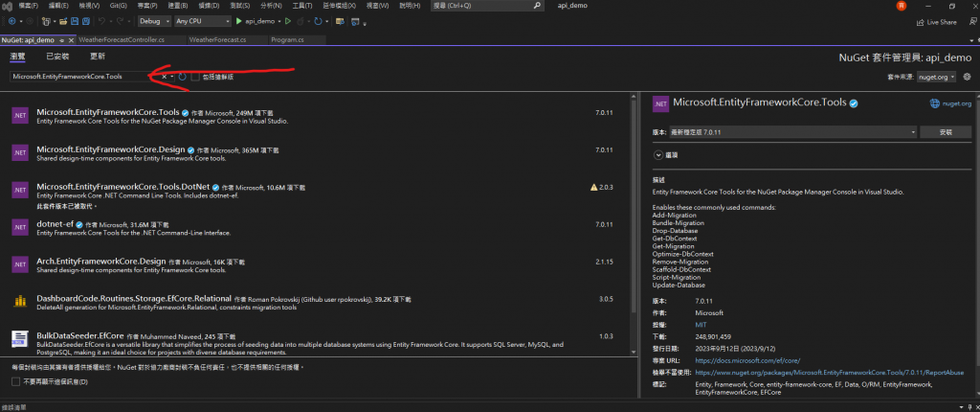Open the api_demo startup target dropdown arrow
This screenshot has height=412, width=980.
pos(279,21)
